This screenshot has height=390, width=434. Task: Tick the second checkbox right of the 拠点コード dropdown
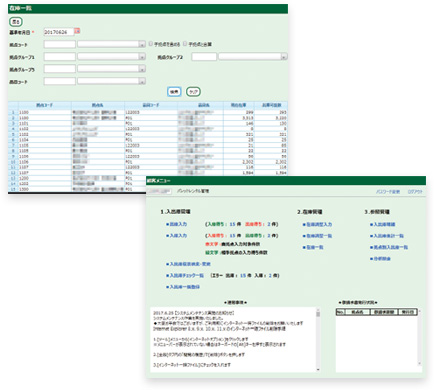tap(185, 44)
